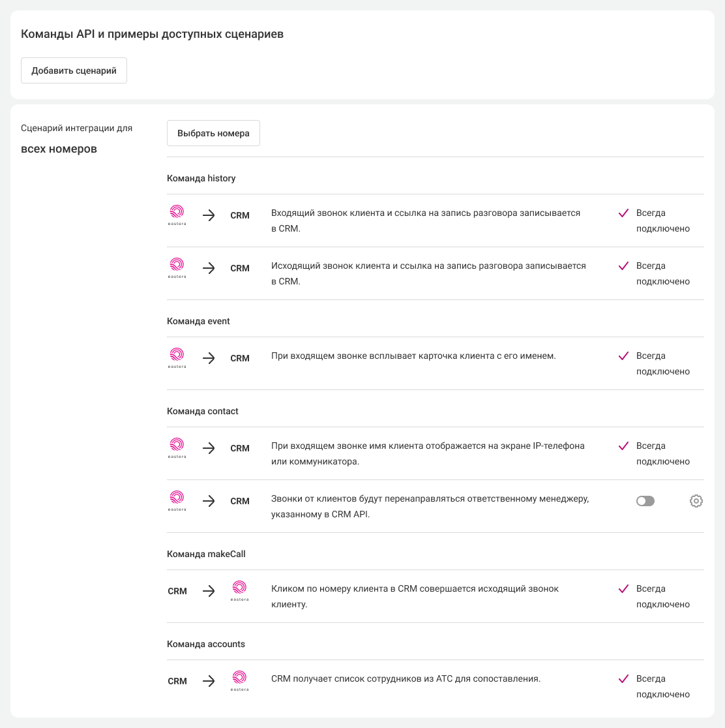
Task: Click the 'Команда makeCall' section heading
Action: coord(206,554)
